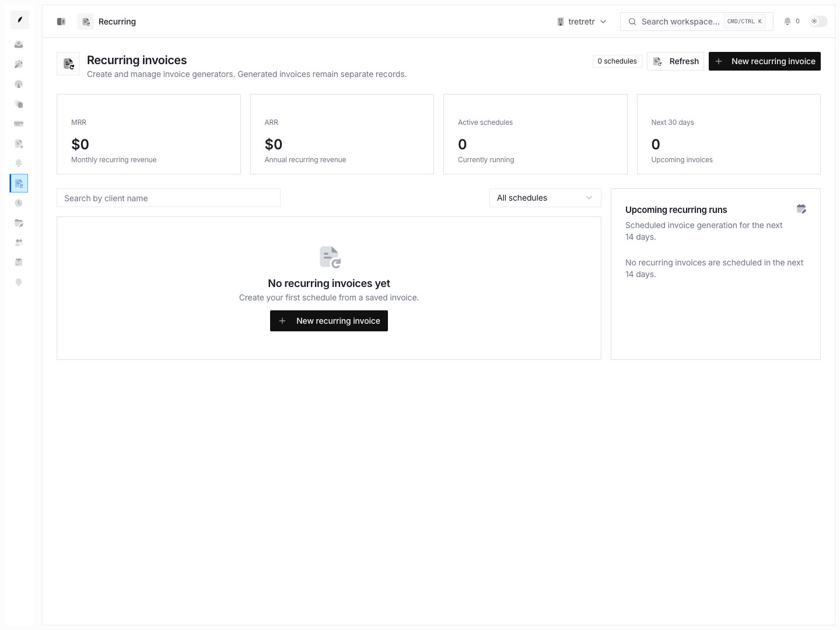
Task: Click the CMD/CTRL K shortcut badge
Action: (744, 22)
